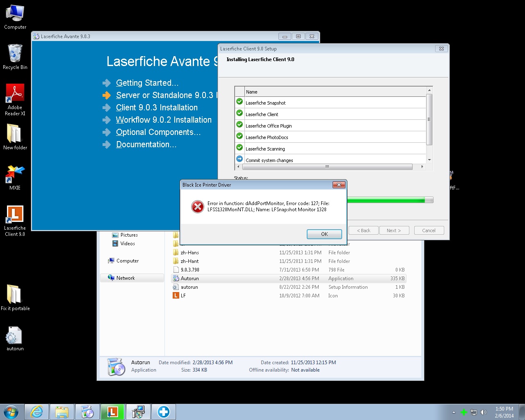Launch the MXIE desktop shortcut
This screenshot has width=525, height=420.
click(15, 177)
